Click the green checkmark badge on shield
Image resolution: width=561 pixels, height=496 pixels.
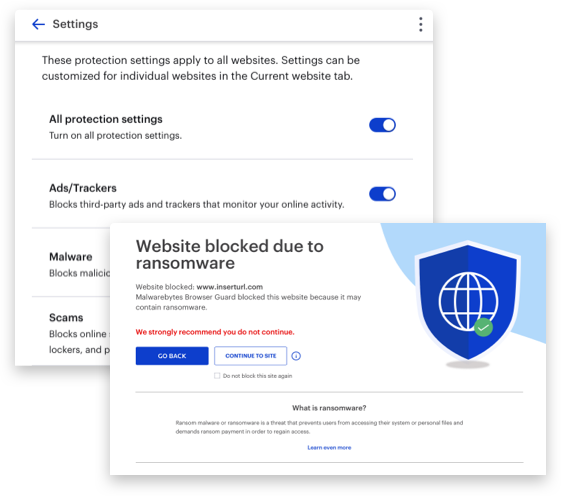click(x=483, y=327)
